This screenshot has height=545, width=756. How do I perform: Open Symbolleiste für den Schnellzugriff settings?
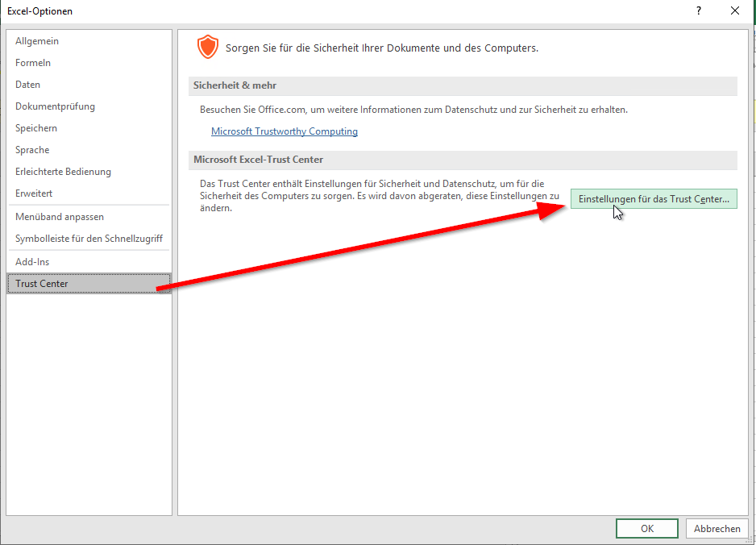(x=89, y=239)
